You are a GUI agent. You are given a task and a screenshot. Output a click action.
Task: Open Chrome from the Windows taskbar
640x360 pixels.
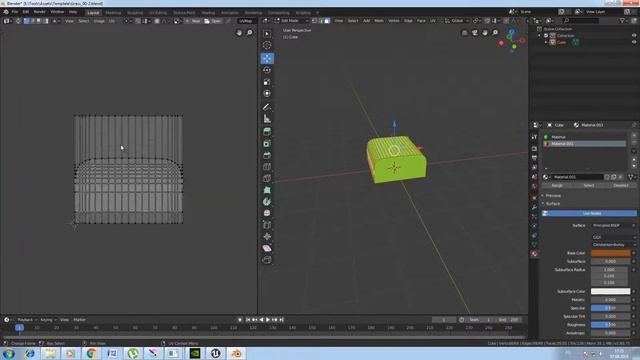[x=91, y=353]
